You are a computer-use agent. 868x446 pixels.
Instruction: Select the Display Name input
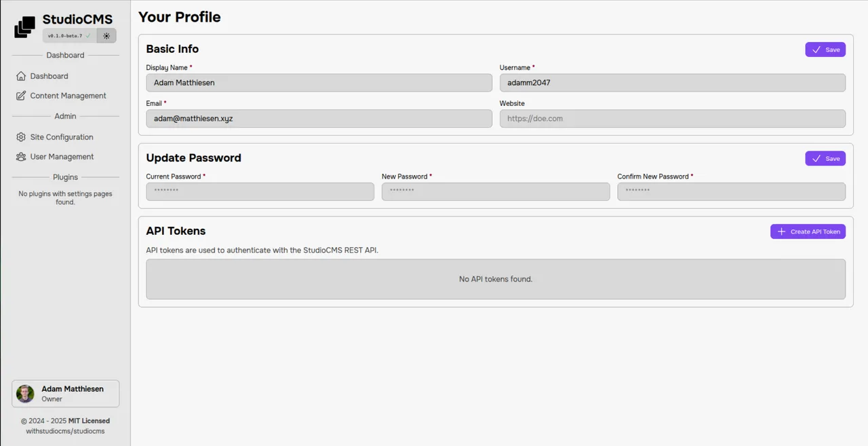click(x=319, y=82)
